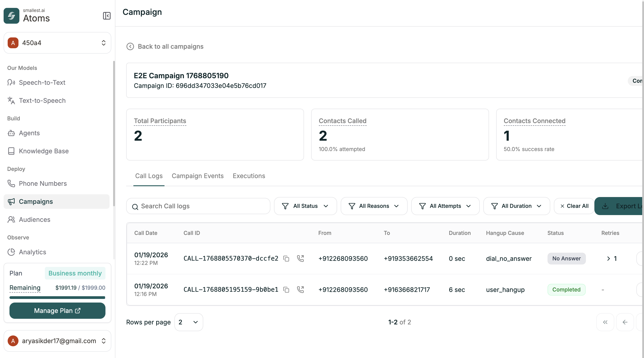Copy the call ID ending in dccfe2
The height and width of the screenshot is (358, 644).
[286, 258]
